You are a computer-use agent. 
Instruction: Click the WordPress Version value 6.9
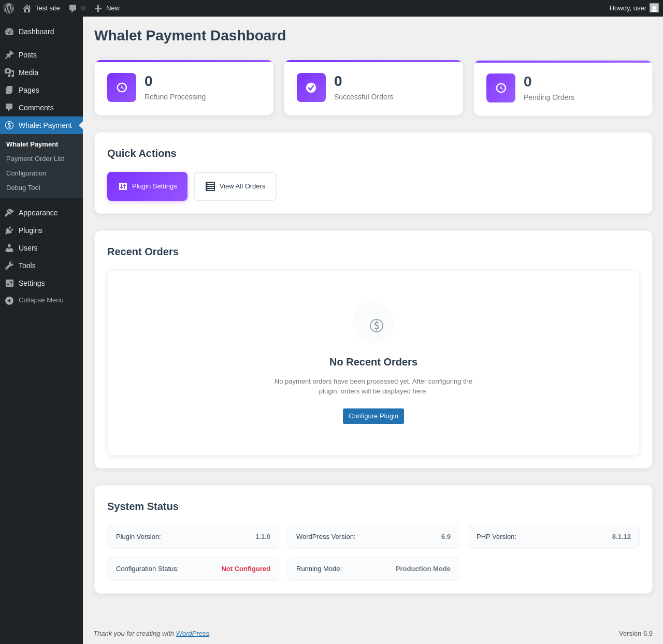coord(446,537)
